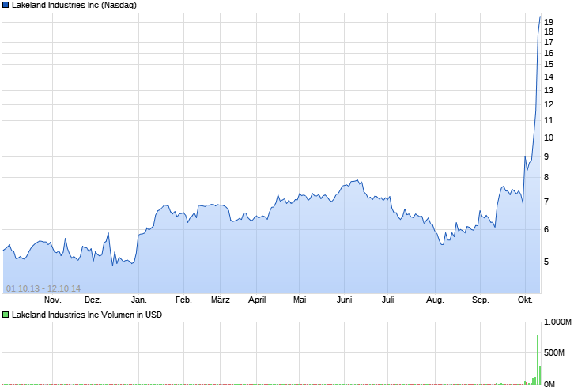Click the 'Dez.' month axis label

point(93,300)
